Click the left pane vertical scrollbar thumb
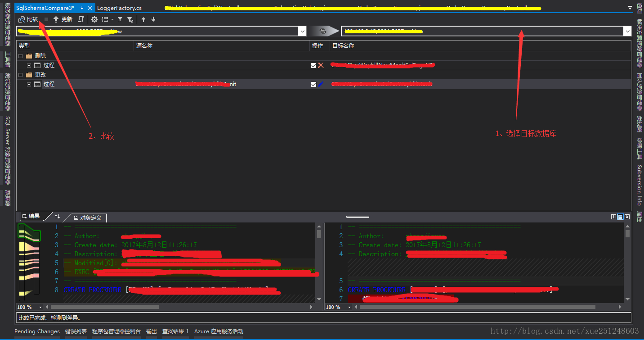This screenshot has width=644, height=340. (x=319, y=234)
